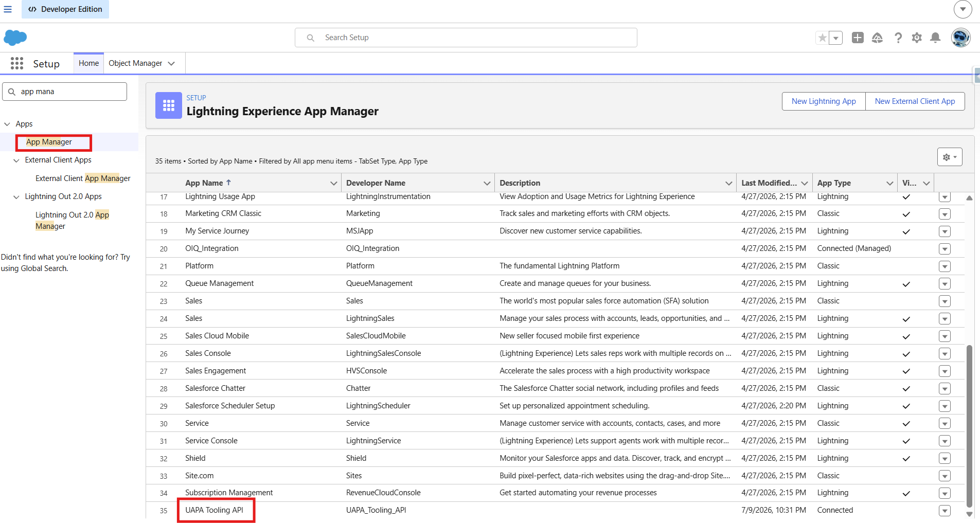Open Visible column menu chevron
The image size is (980, 523).
(926, 183)
